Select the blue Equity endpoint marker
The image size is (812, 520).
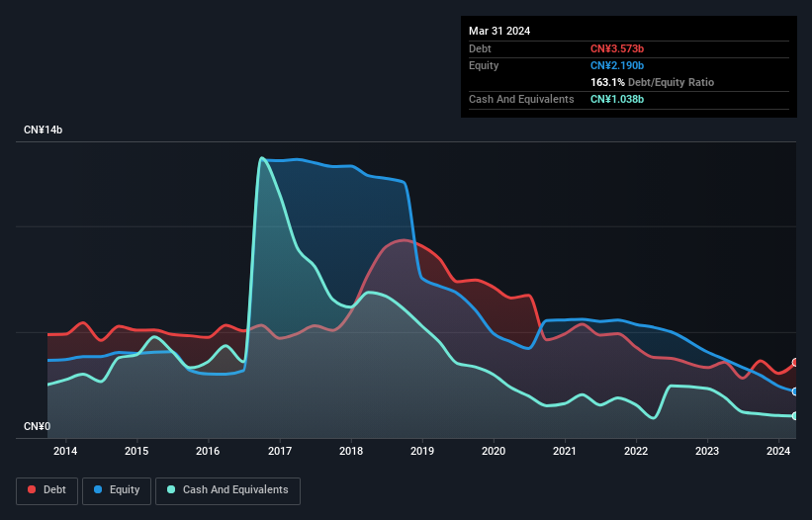pos(795,391)
